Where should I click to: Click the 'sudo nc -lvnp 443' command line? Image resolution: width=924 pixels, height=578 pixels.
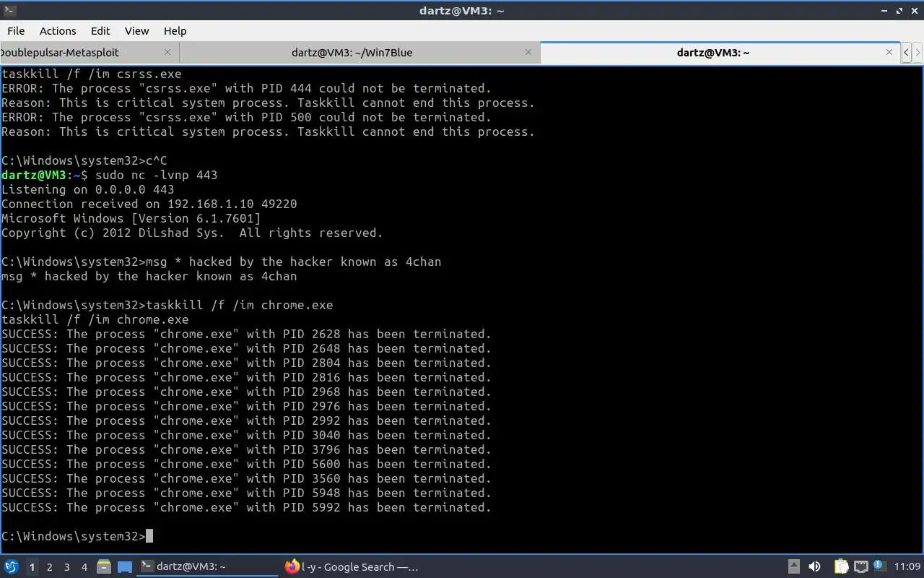click(110, 175)
